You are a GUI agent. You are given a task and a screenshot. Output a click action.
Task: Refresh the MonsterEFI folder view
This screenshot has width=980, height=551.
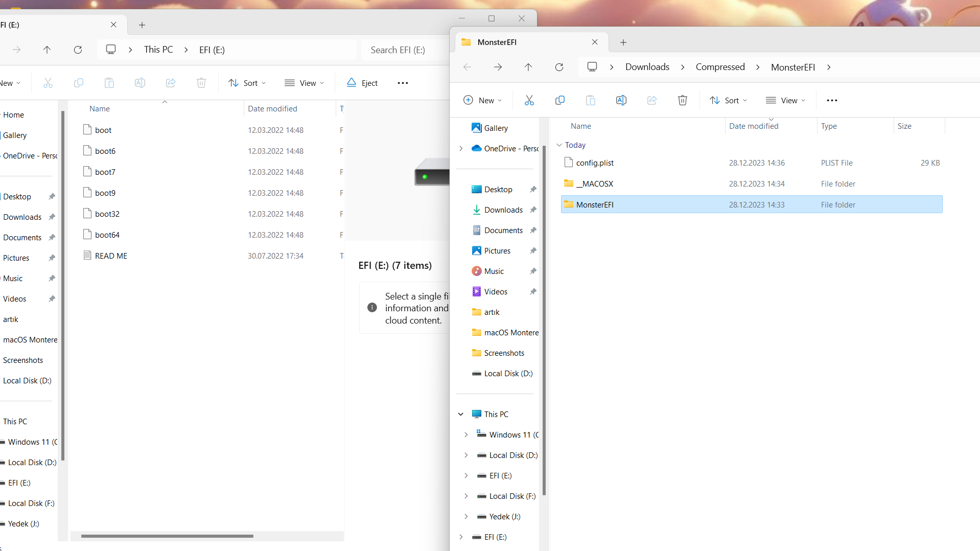(x=559, y=67)
